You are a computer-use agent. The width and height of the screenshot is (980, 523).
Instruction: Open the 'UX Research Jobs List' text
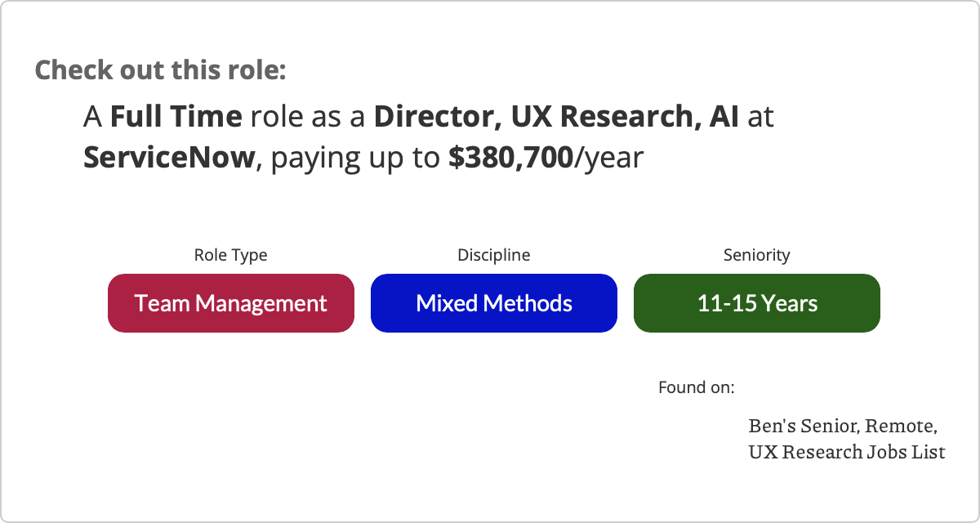pos(847,451)
